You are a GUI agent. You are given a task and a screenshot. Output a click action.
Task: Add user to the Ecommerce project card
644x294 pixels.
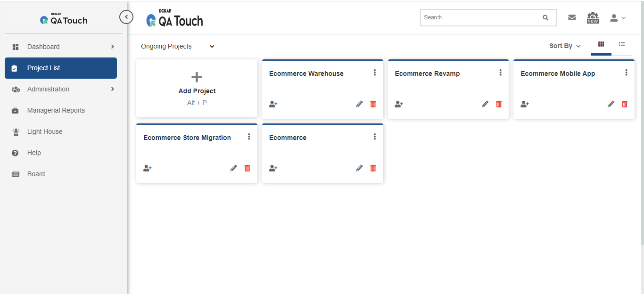273,168
